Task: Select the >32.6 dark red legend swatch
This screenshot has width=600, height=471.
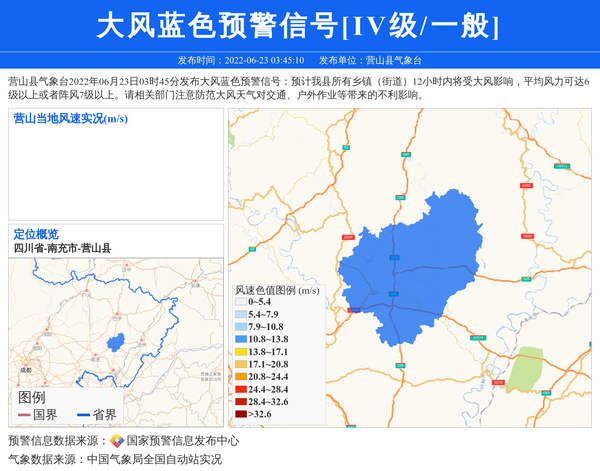Action: 241,414
